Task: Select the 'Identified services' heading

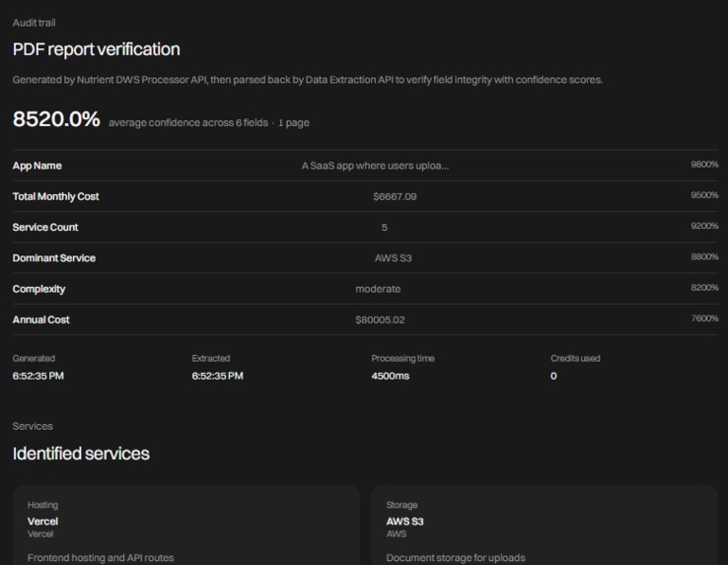Action: (81, 454)
